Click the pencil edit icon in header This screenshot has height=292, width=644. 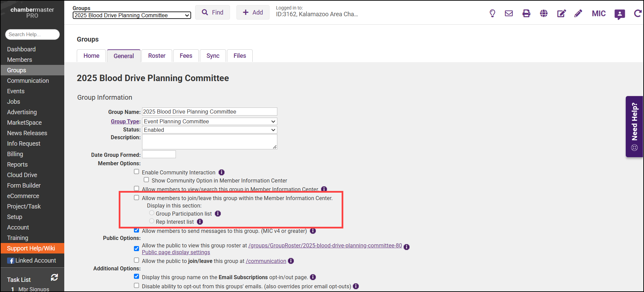578,14
